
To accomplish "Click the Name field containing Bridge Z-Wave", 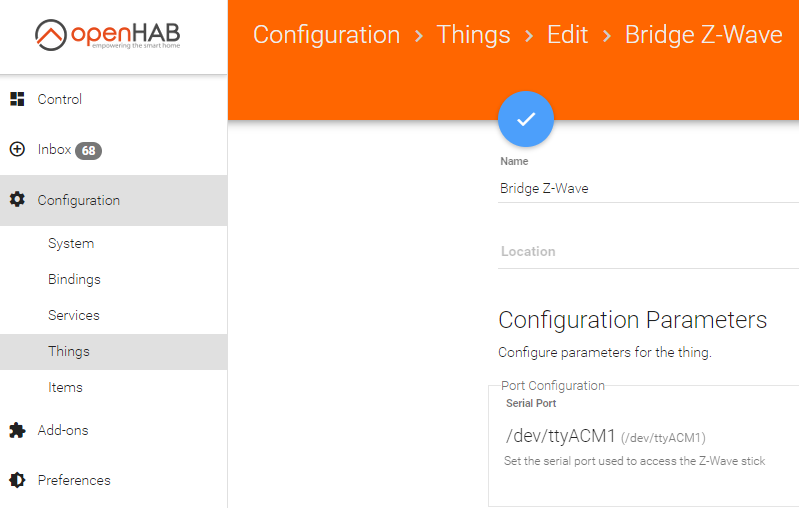I will pyautogui.click(x=648, y=189).
